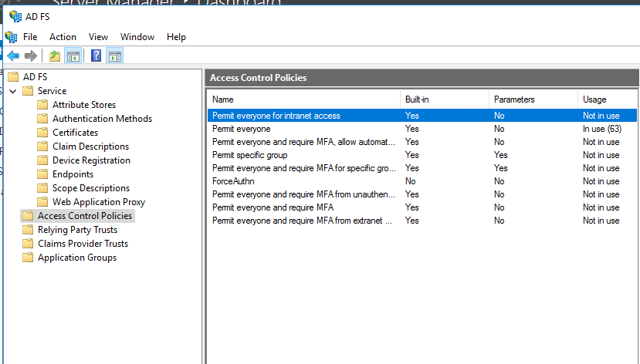
Task: Click the Claim Descriptions folder icon
Action: 42,147
